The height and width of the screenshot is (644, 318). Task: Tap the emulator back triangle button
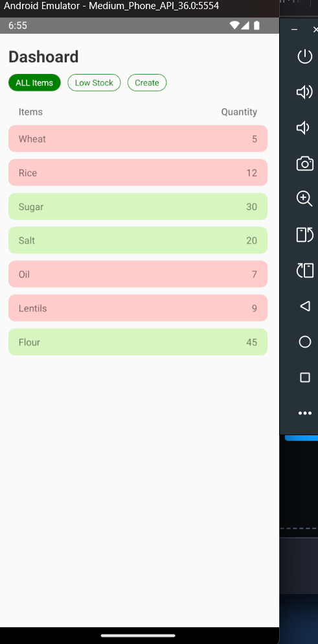pos(304,306)
